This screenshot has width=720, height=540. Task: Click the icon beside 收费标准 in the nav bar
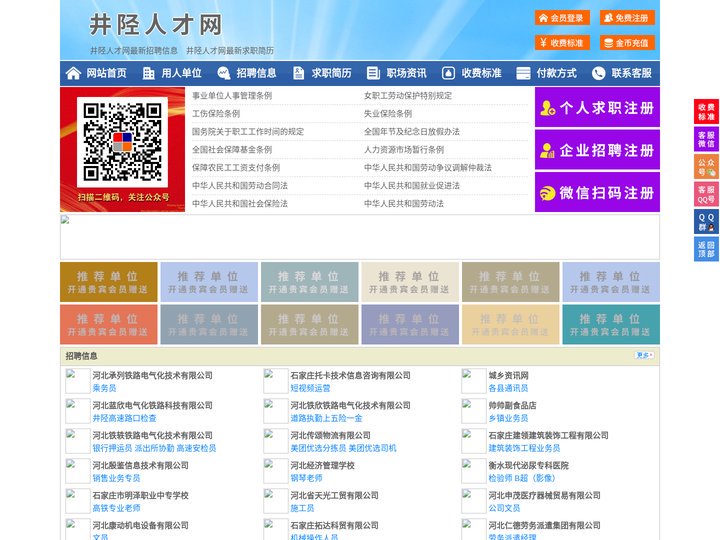[x=448, y=73]
